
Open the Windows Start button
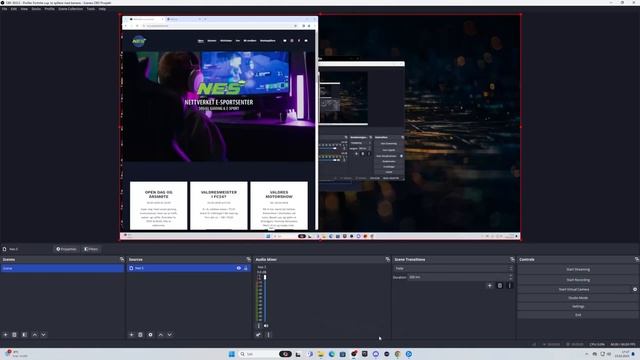[x=231, y=354]
